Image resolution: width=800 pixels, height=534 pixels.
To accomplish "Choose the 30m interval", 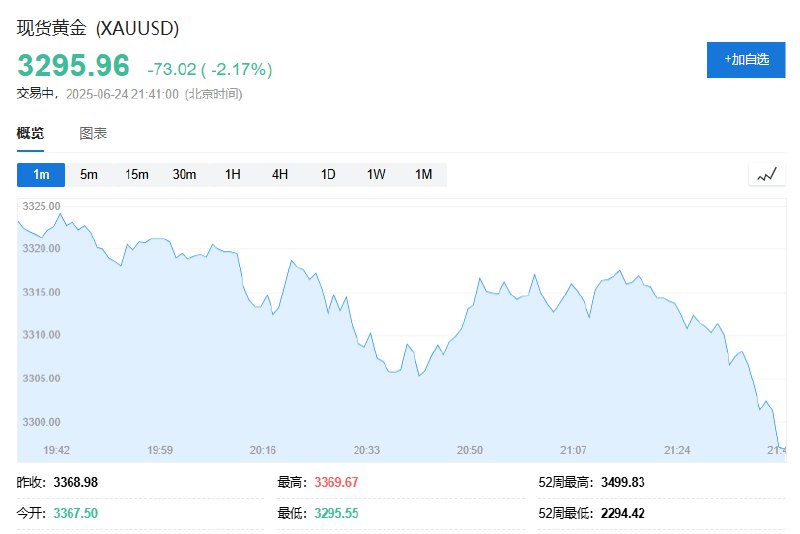I will [x=184, y=174].
